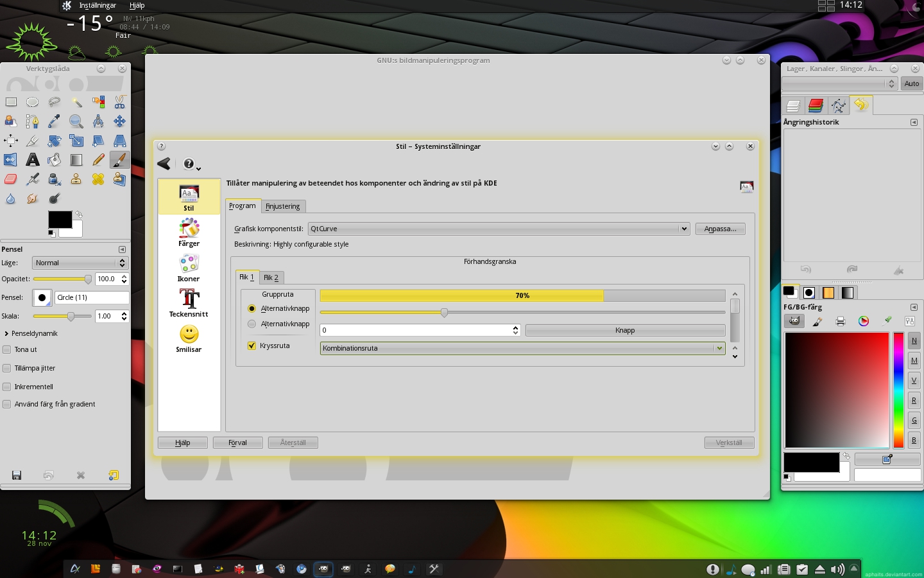Select the first Alternativknapp radio button
The height and width of the screenshot is (578, 924).
[252, 309]
